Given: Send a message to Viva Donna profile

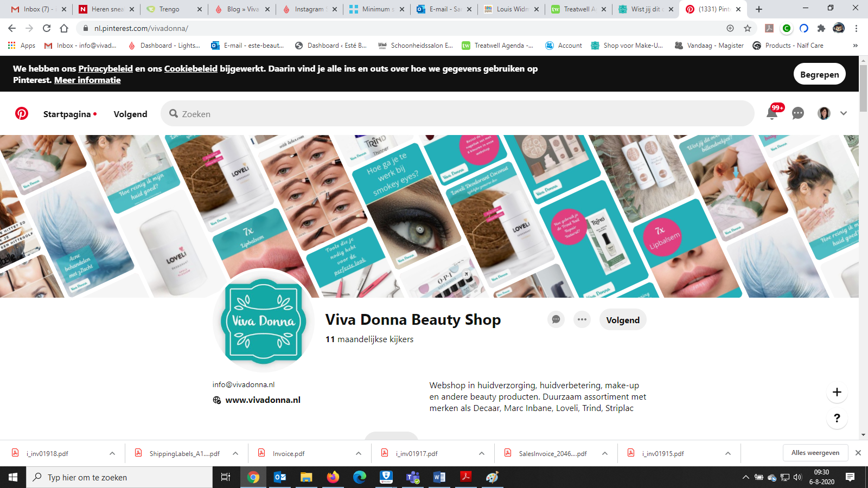Looking at the screenshot, I should [x=556, y=319].
